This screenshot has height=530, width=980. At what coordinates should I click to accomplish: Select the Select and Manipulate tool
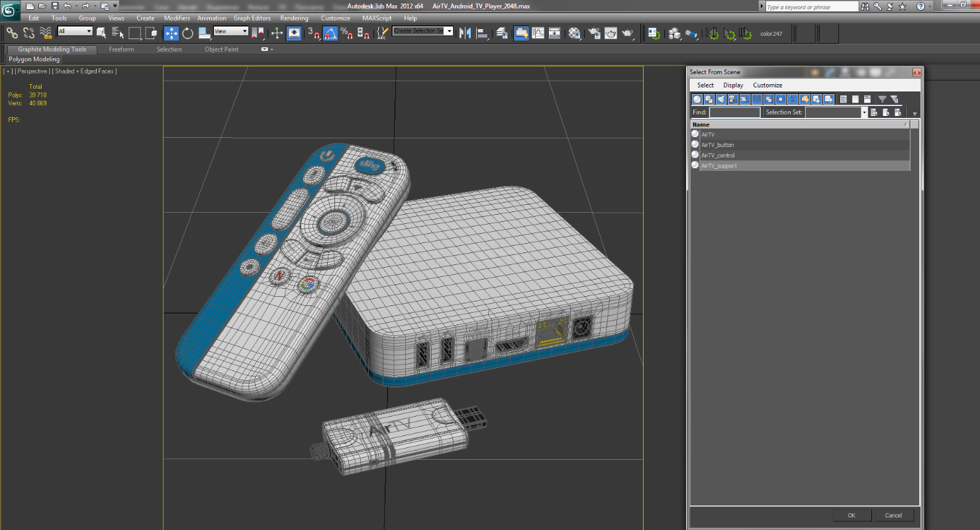point(277,32)
